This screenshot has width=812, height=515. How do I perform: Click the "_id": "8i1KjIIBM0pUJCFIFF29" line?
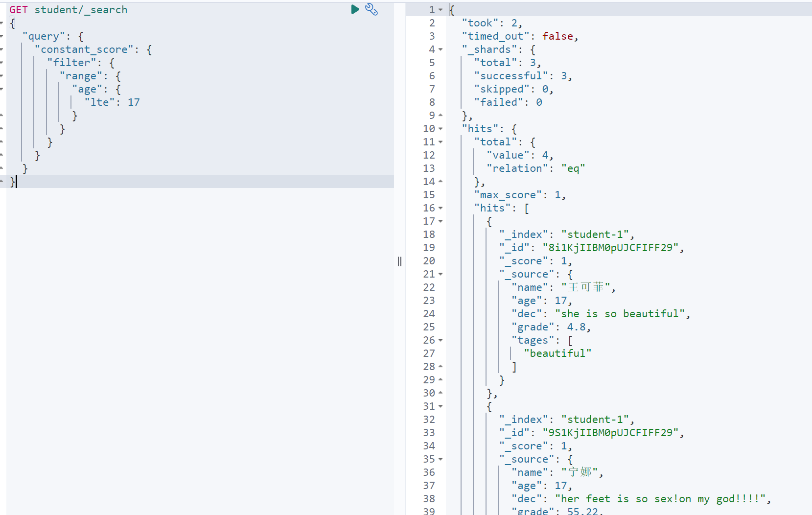pos(591,248)
